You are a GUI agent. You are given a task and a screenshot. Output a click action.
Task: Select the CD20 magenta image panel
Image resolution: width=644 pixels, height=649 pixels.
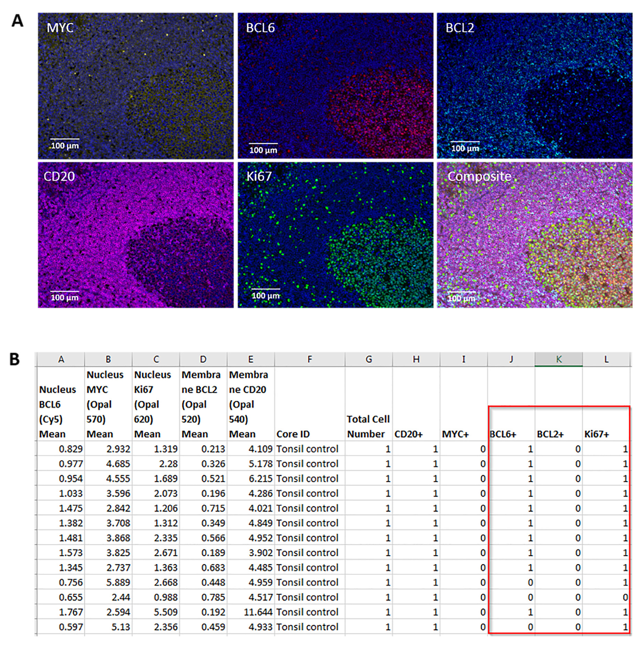click(x=136, y=235)
